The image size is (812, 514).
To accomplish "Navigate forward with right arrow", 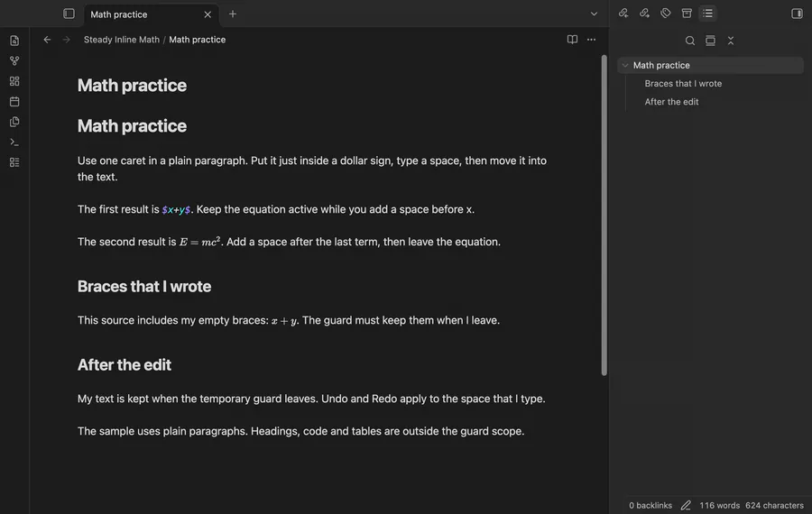I will click(66, 40).
